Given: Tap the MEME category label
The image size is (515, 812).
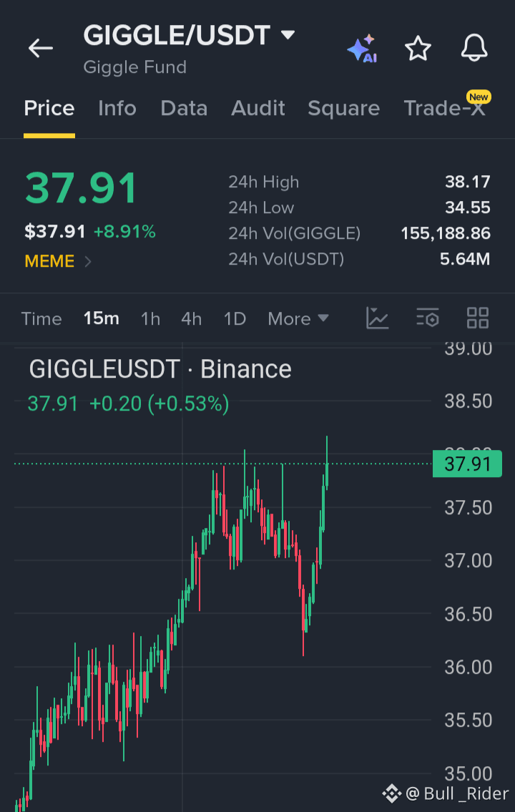Looking at the screenshot, I should click(x=49, y=261).
